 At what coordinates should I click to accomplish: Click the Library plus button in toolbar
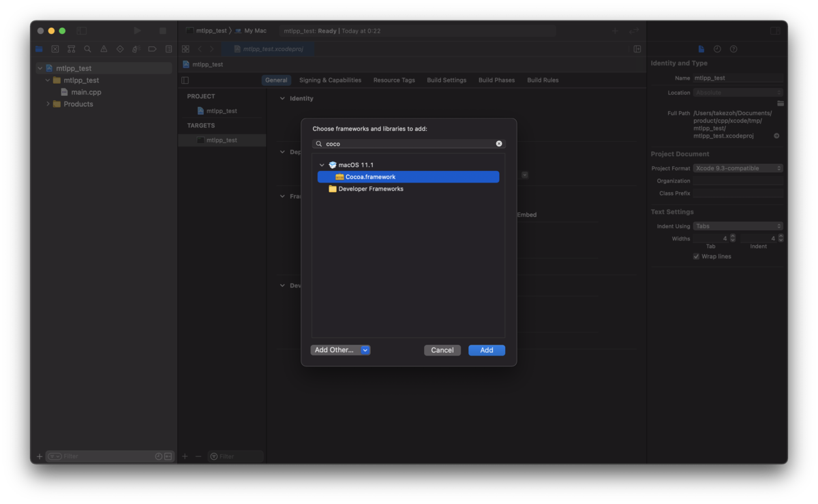(615, 31)
